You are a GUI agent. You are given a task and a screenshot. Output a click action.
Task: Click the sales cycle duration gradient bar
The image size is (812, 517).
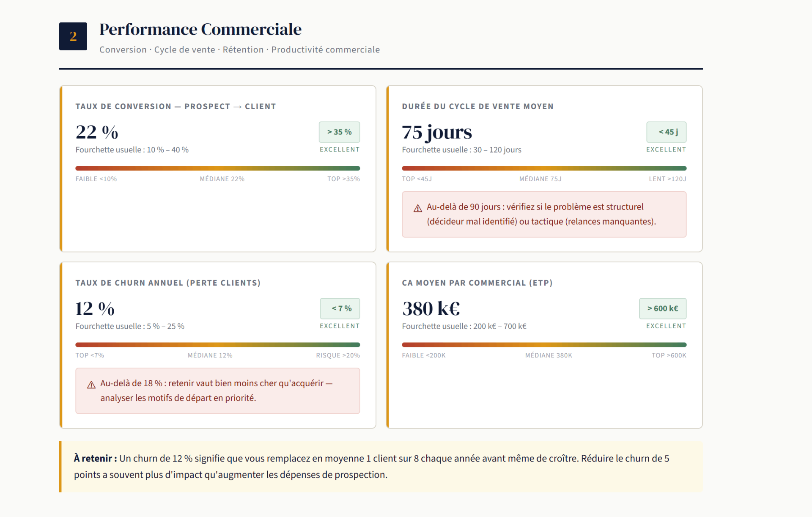click(x=544, y=168)
